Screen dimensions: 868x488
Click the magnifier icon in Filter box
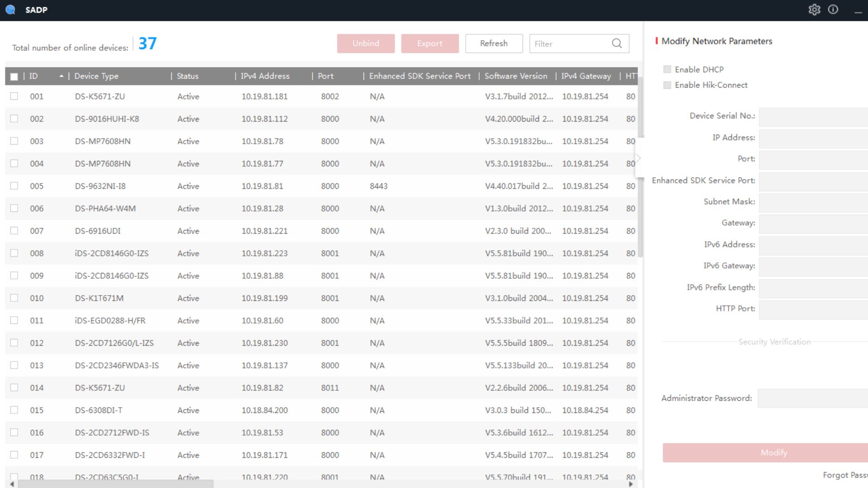pos(617,43)
